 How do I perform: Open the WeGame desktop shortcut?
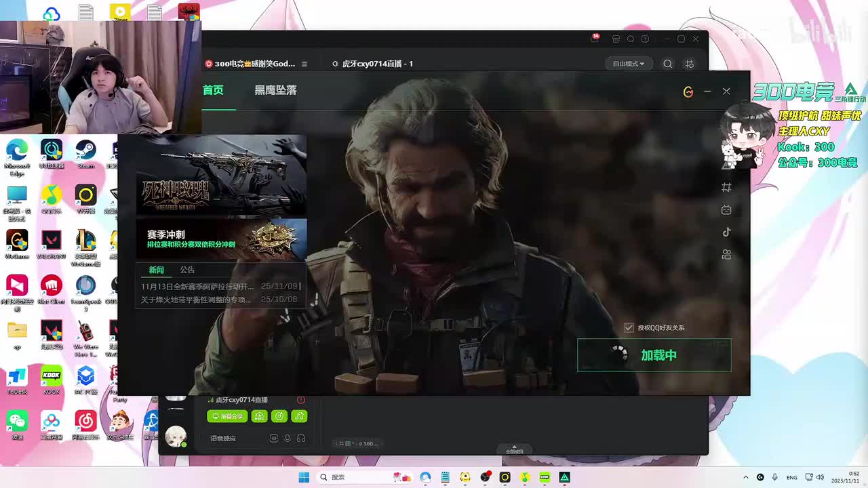click(x=17, y=245)
